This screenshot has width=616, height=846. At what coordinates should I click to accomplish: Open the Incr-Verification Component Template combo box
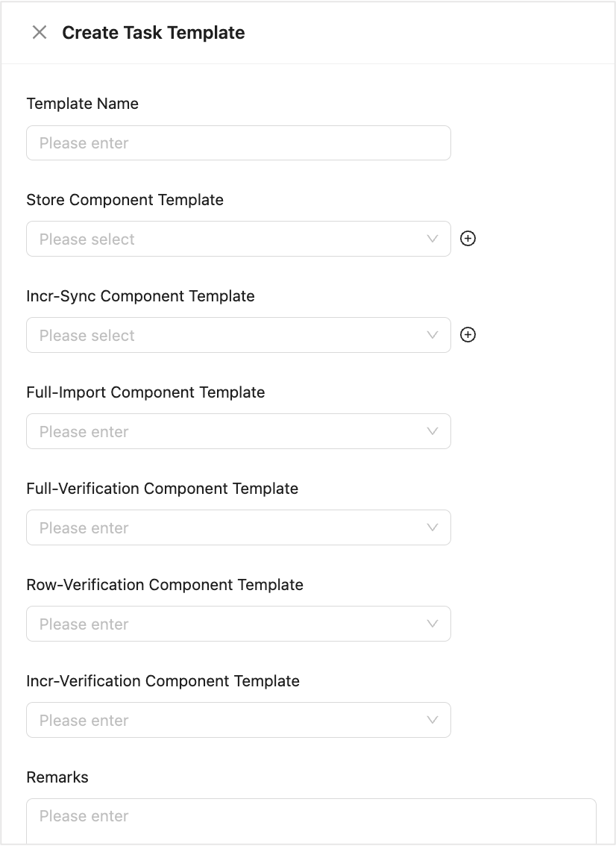click(x=224, y=720)
